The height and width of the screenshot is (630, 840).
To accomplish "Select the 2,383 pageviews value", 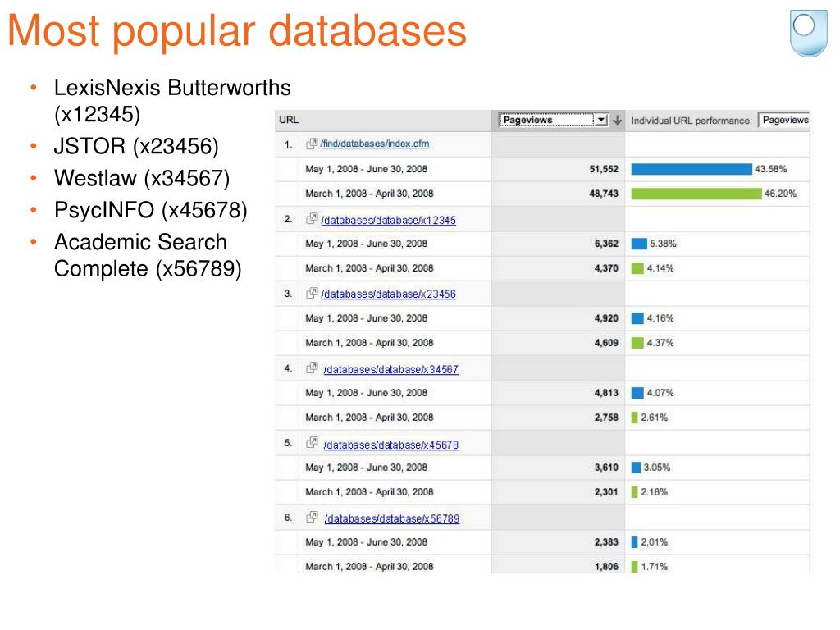I will tap(606, 542).
